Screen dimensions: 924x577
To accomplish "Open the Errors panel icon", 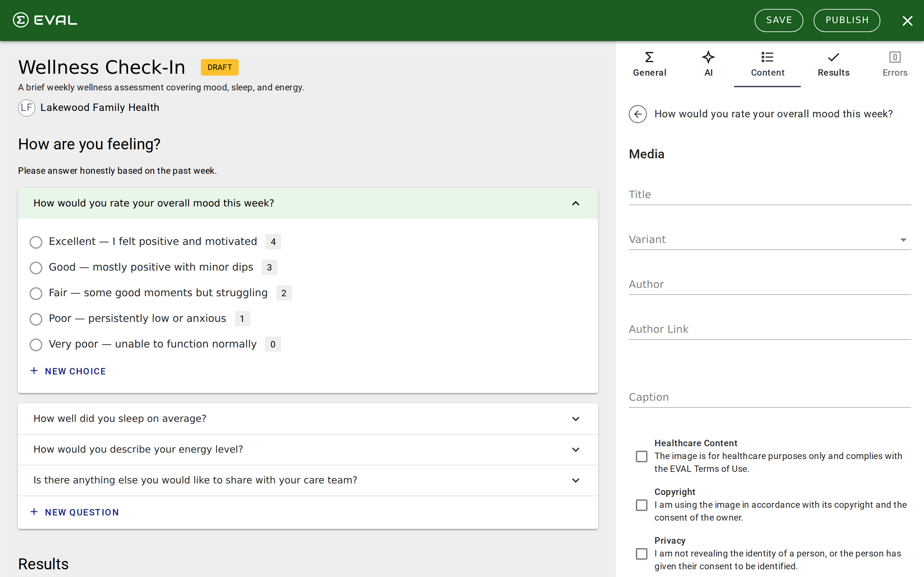I will coord(895,57).
